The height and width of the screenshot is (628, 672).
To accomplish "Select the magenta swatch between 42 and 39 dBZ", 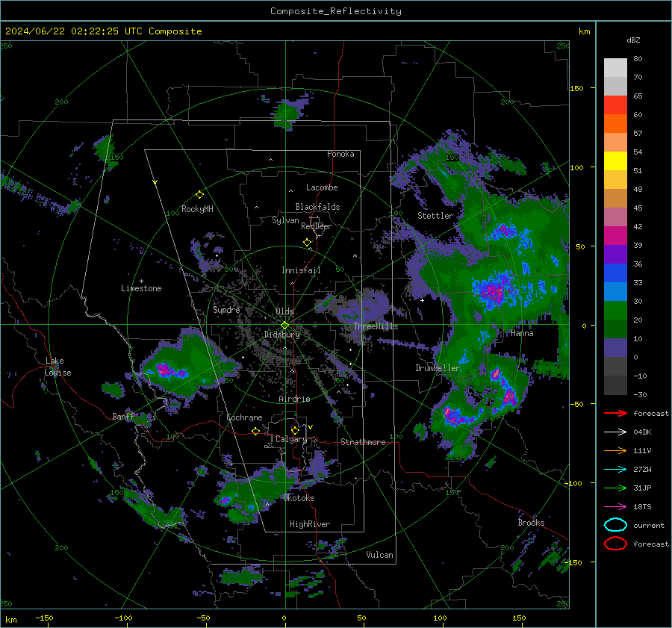I will coord(615,236).
